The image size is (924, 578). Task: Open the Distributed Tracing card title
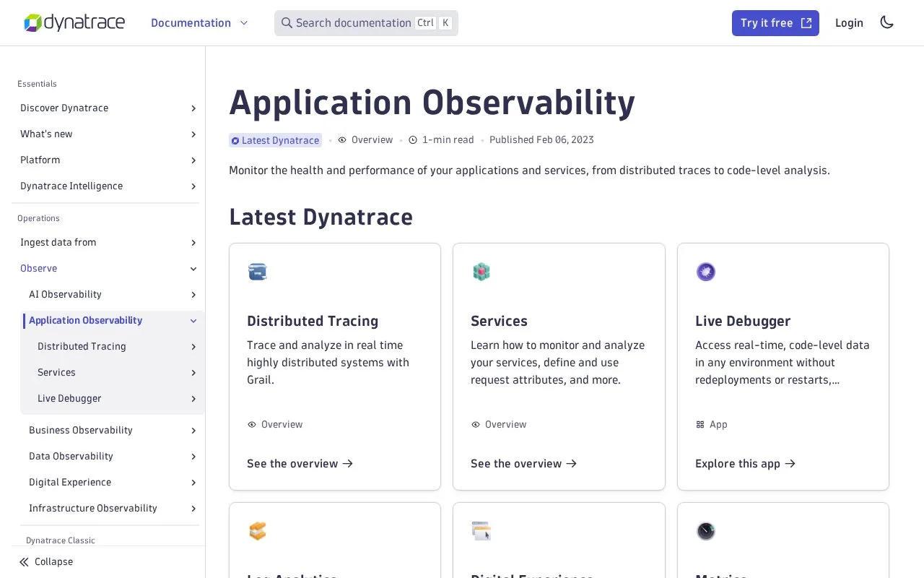click(x=313, y=321)
